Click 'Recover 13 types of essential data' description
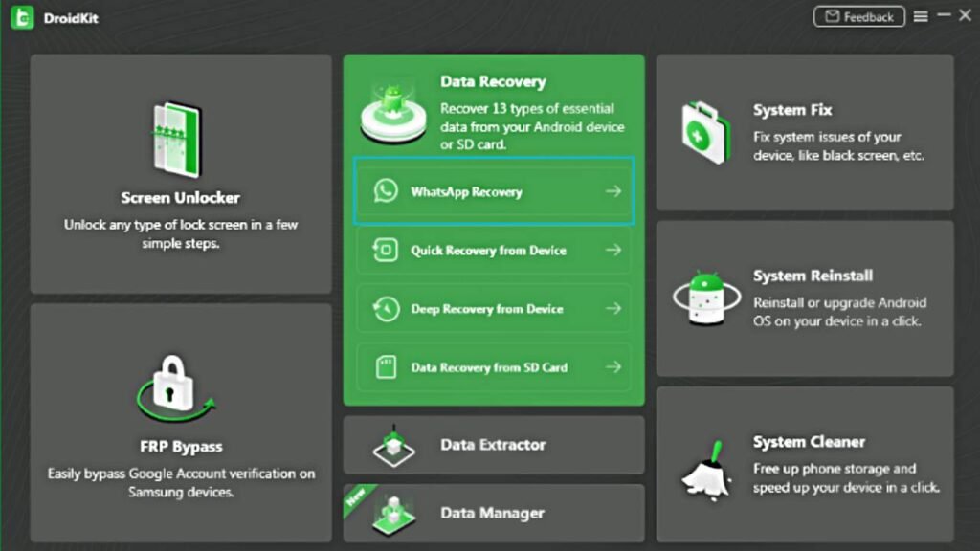 [532, 126]
